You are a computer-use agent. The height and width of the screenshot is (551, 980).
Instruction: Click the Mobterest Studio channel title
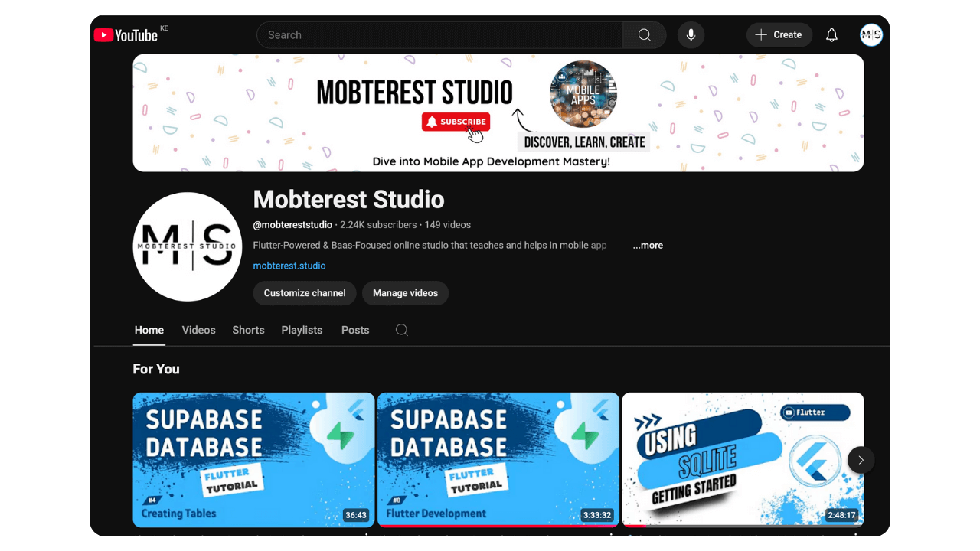348,200
